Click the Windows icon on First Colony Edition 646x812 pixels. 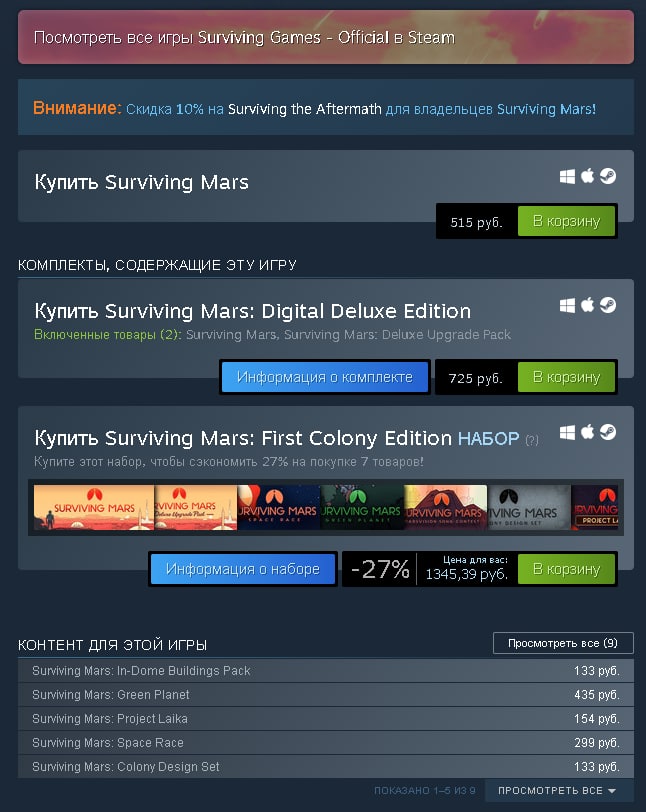[x=567, y=432]
